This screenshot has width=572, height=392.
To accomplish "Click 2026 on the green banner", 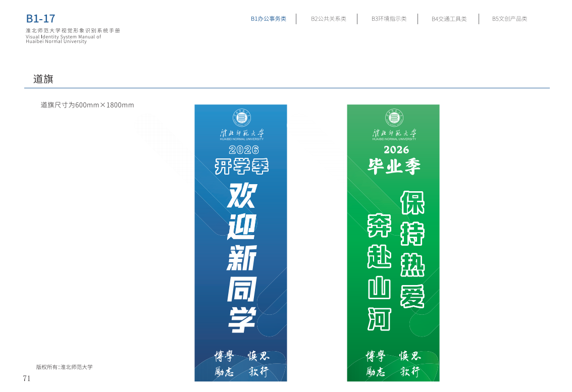I will click(x=396, y=150).
